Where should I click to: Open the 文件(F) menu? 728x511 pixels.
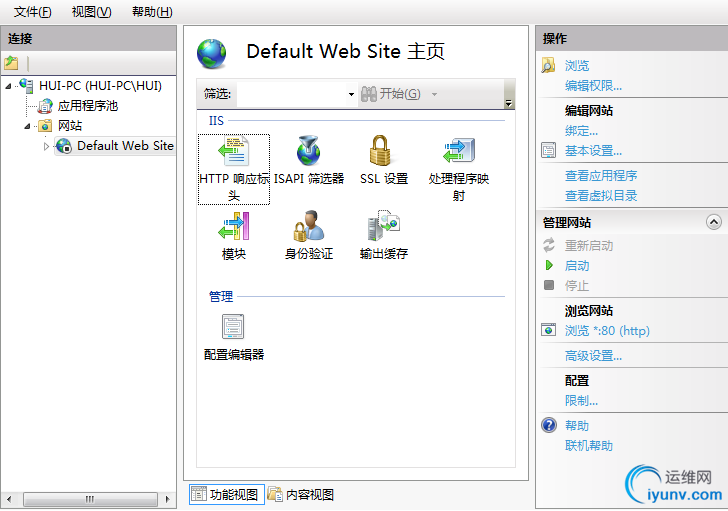pyautogui.click(x=32, y=12)
